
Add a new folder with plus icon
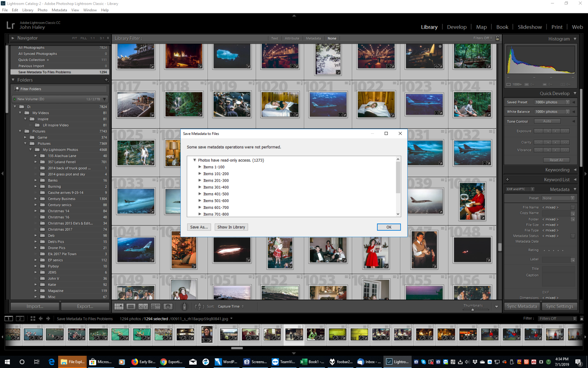point(106,80)
